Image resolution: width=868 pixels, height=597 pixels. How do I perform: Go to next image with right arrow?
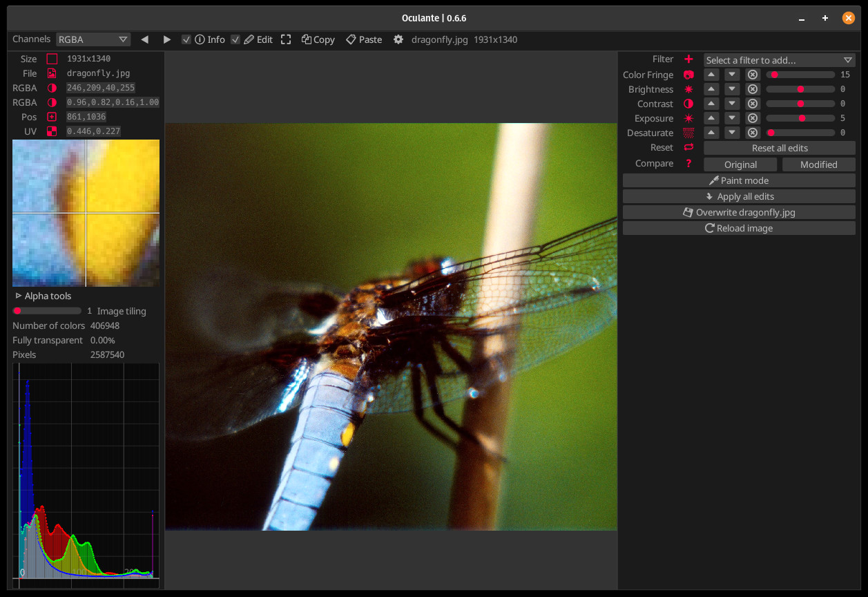click(x=167, y=39)
